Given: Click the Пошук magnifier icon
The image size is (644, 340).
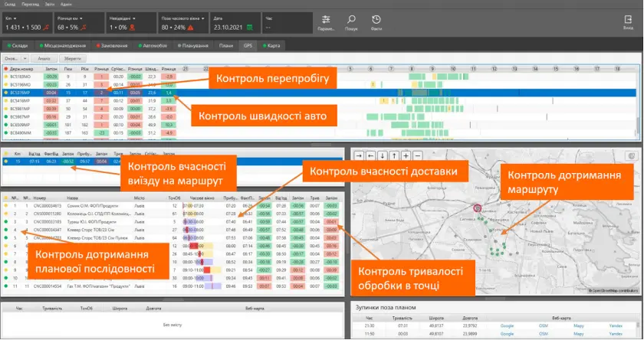Looking at the screenshot, I should [351, 20].
